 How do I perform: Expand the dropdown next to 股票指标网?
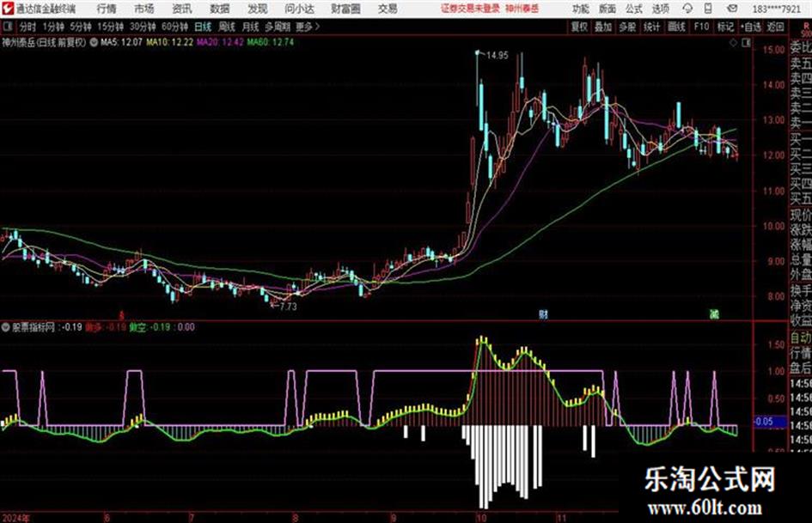pyautogui.click(x=6, y=327)
